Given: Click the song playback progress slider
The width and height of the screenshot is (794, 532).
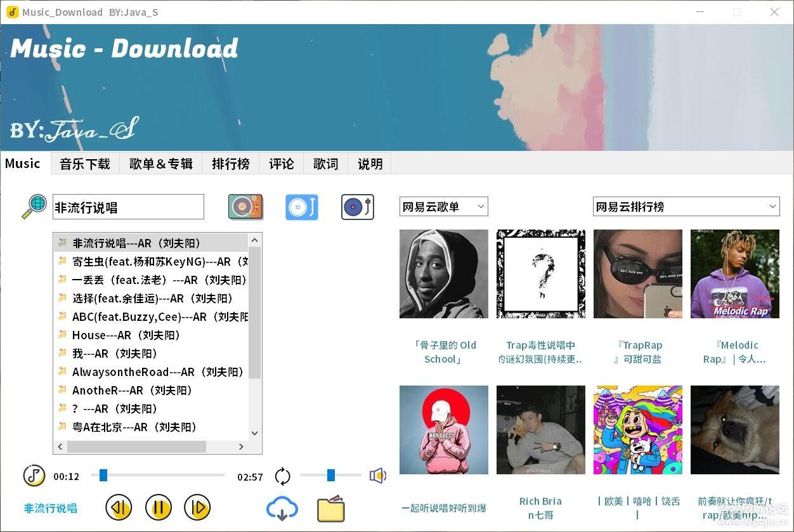Looking at the screenshot, I should [157, 475].
